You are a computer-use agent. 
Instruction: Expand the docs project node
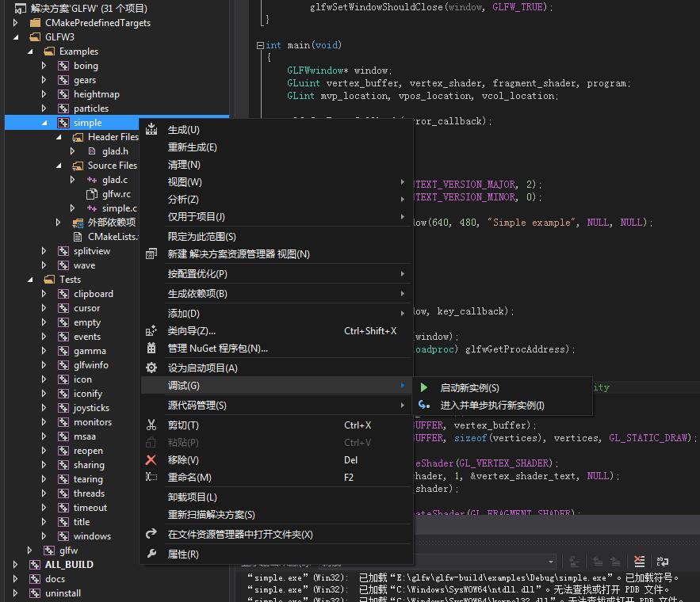16,579
